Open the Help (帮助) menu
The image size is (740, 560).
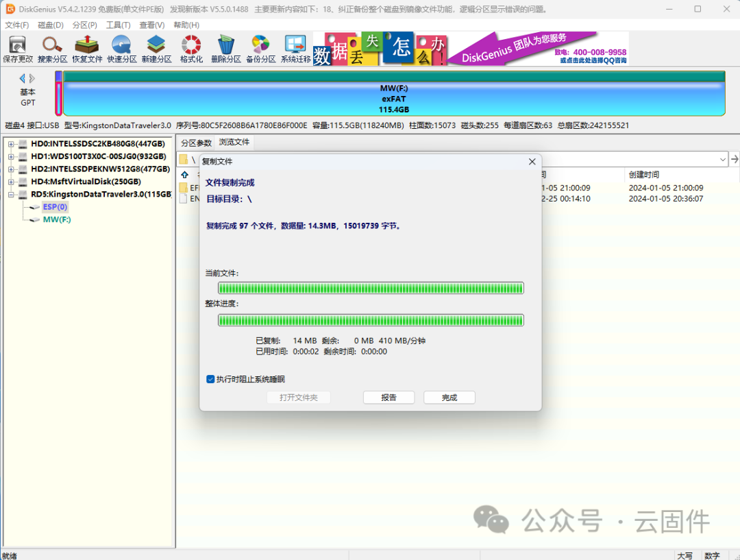(186, 25)
